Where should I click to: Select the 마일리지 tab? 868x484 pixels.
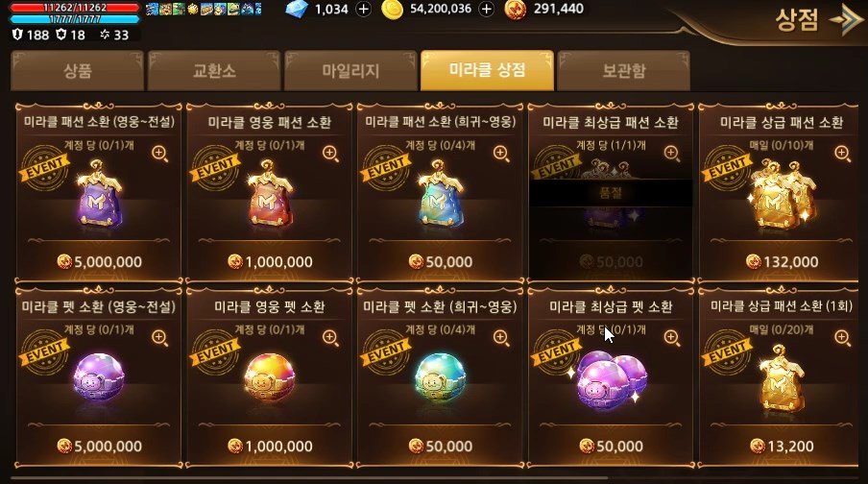pyautogui.click(x=350, y=70)
